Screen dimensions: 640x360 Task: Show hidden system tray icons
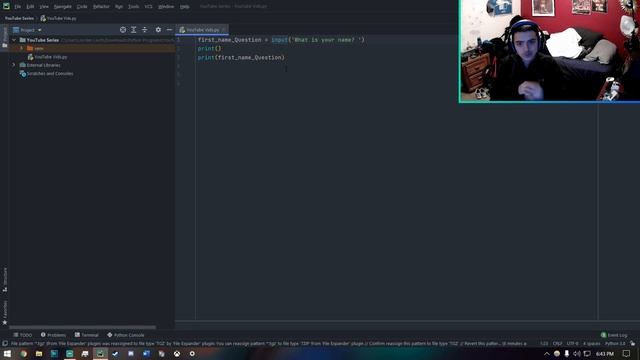547,354
